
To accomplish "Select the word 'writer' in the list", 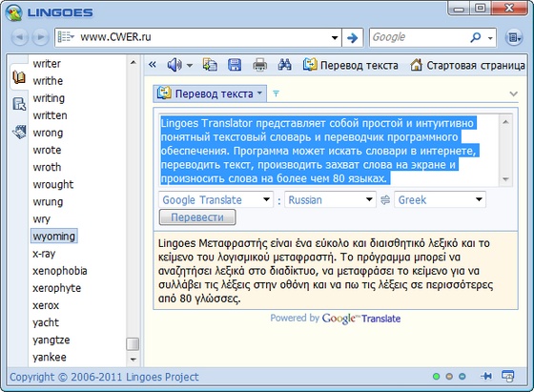I will coord(47,64).
